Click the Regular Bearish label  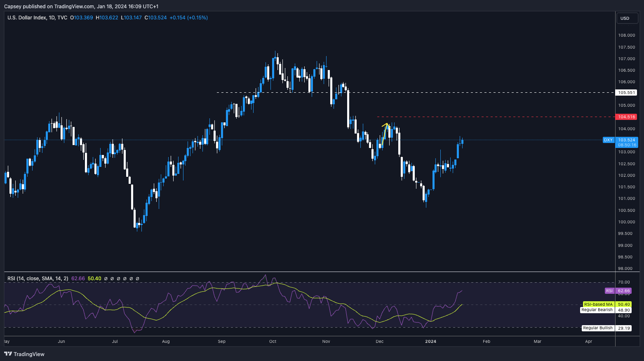pos(597,310)
